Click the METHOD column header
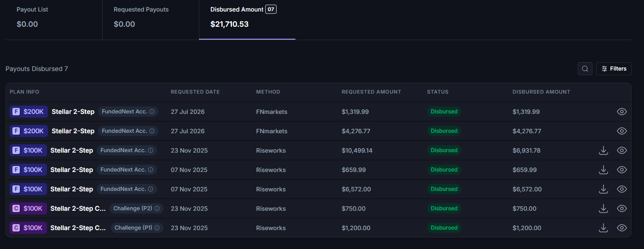 268,92
